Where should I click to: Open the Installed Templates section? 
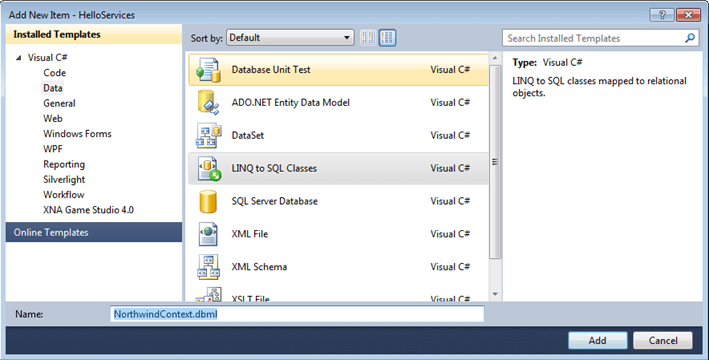pos(94,34)
